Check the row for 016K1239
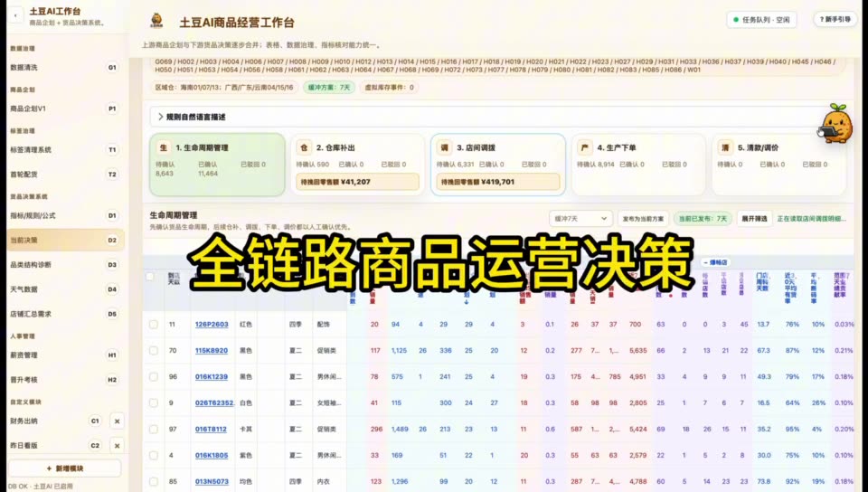868x492 pixels. point(154,377)
